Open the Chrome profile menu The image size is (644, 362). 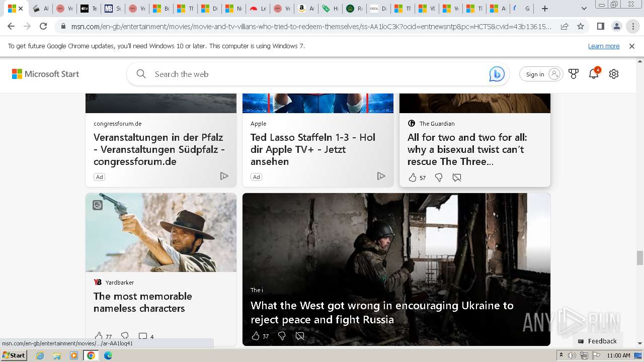coord(616,26)
